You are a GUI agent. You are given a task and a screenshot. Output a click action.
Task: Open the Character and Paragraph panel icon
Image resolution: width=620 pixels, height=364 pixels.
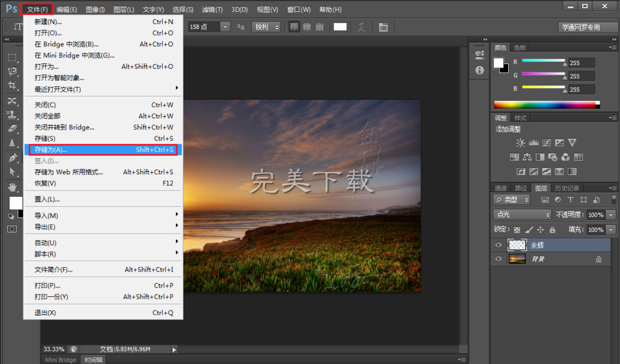[x=383, y=27]
